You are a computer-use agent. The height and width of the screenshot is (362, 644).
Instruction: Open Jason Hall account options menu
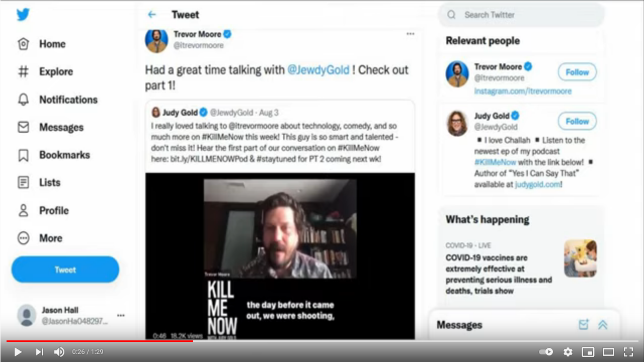point(121,315)
